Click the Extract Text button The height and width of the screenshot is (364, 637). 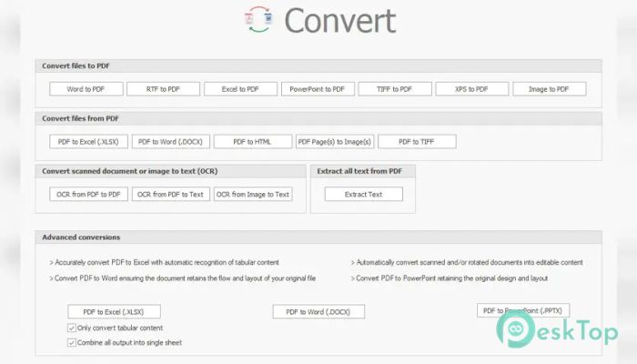(x=364, y=194)
